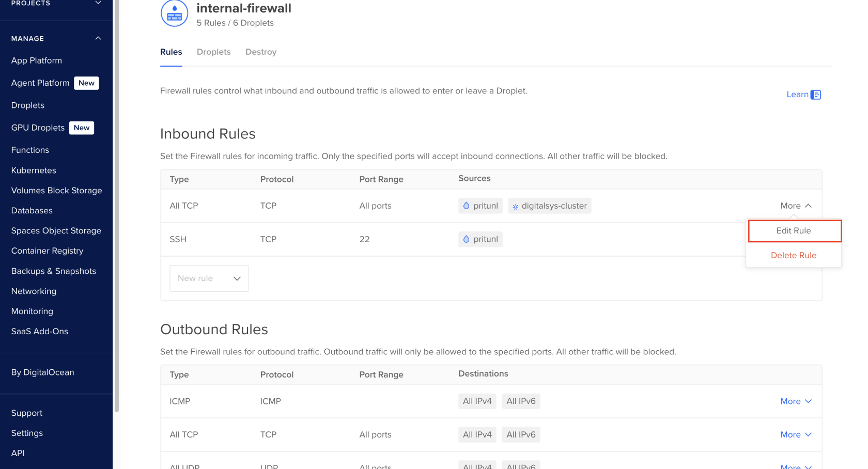Switch to the Destroy tab

point(261,52)
